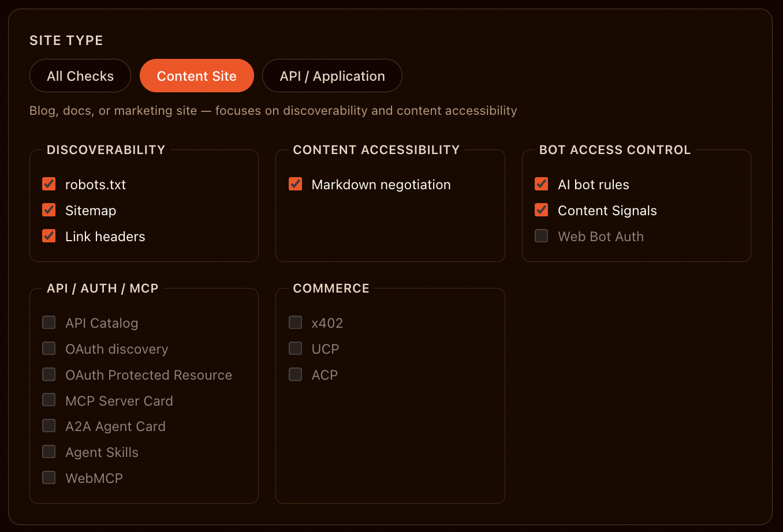The width and height of the screenshot is (783, 532).
Task: Enable the UCP checkbox
Action: (x=296, y=349)
